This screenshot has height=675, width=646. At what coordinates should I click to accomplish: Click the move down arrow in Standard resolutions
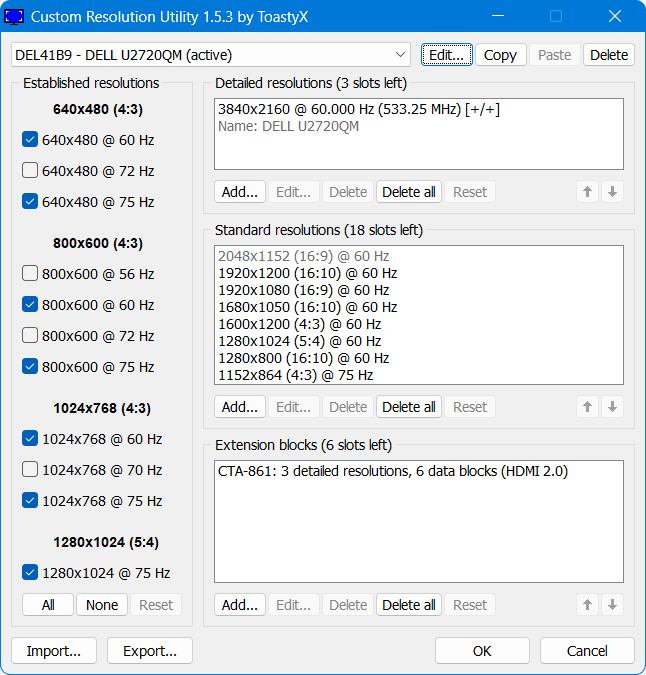point(612,407)
